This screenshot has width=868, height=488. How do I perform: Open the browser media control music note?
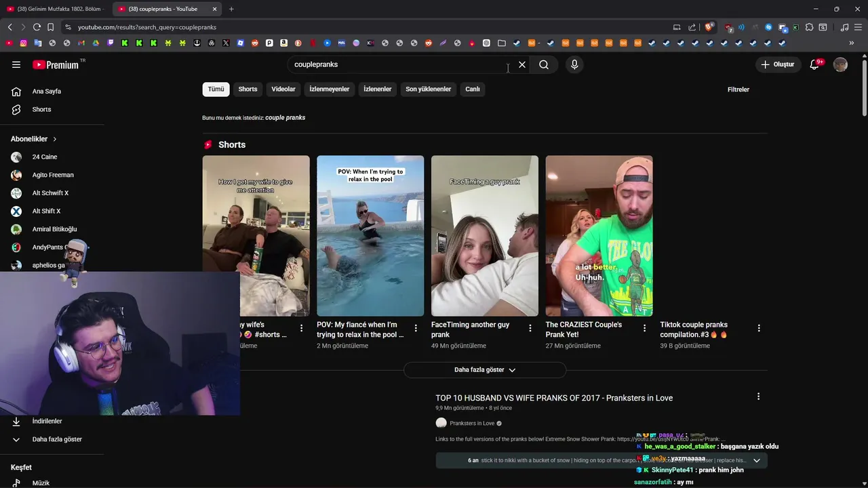(844, 27)
